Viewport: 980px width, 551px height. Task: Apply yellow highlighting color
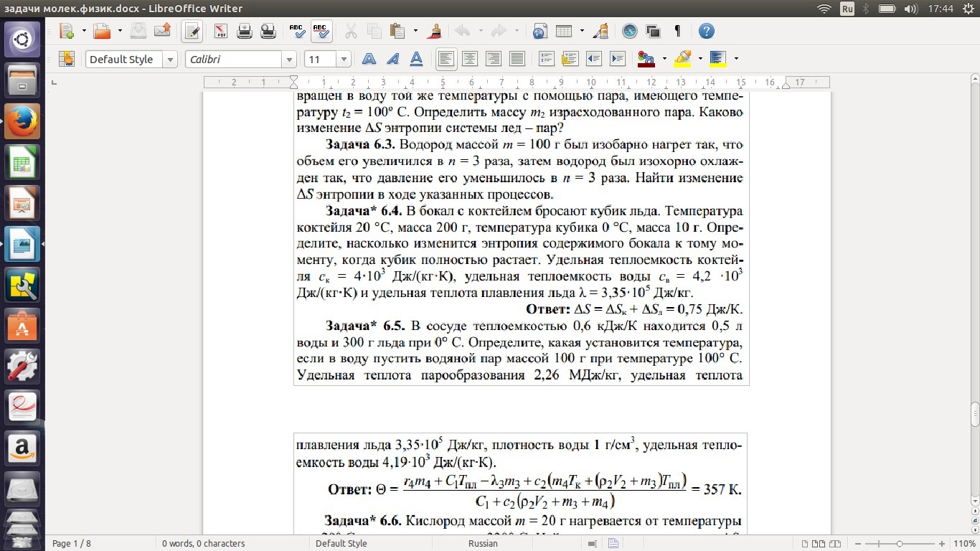pos(682,59)
